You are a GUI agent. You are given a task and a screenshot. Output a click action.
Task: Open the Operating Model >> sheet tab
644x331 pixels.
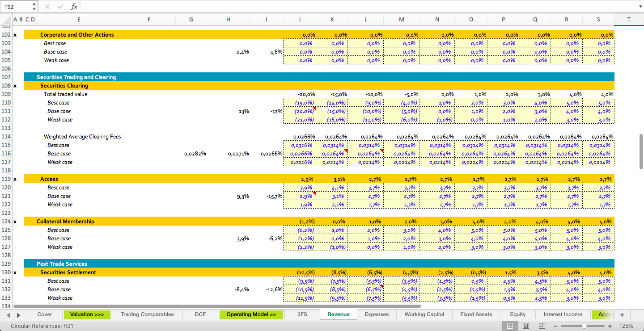click(x=251, y=314)
